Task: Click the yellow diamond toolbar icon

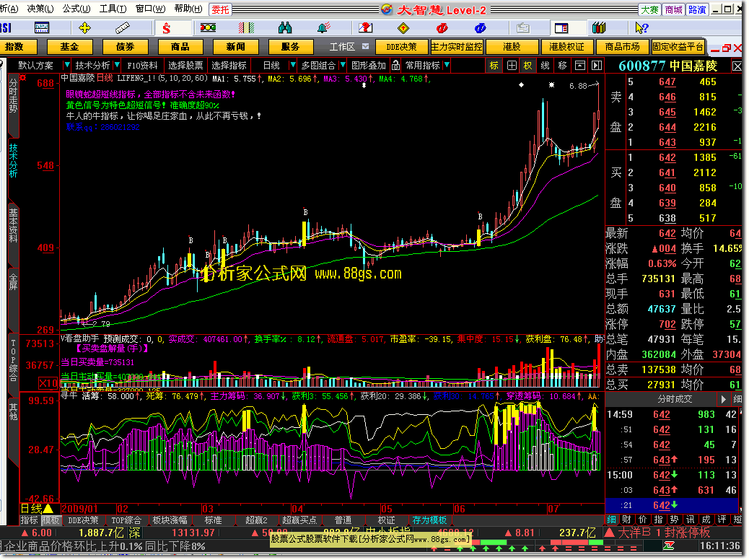Action: [x=403, y=28]
